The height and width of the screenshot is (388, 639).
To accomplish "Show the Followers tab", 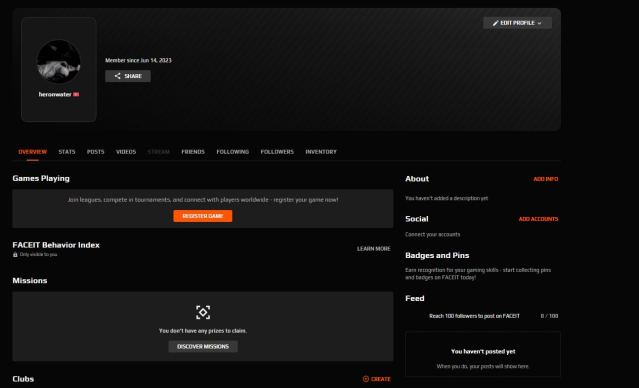I will (277, 152).
